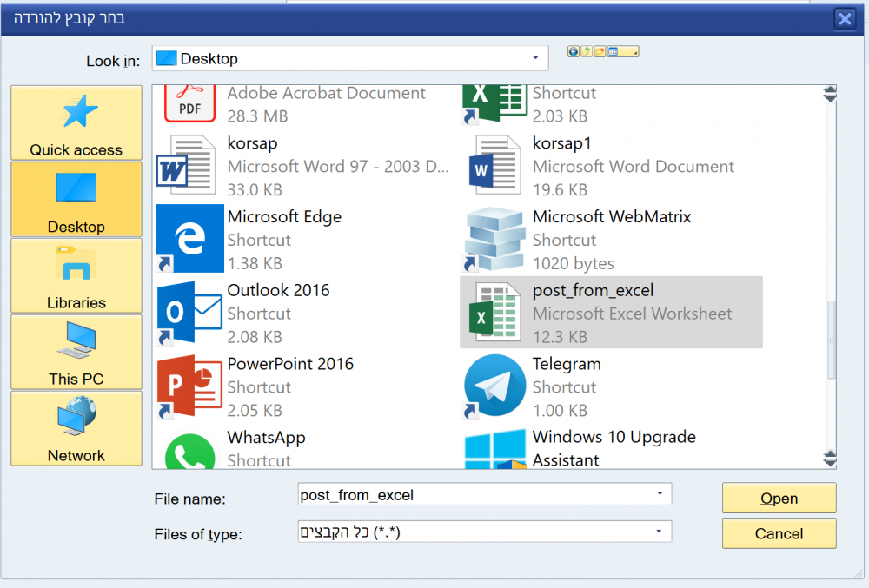Screen dimensions: 869x588
Task: Select the Adobe Acrobat PDF file icon
Action: (x=189, y=103)
